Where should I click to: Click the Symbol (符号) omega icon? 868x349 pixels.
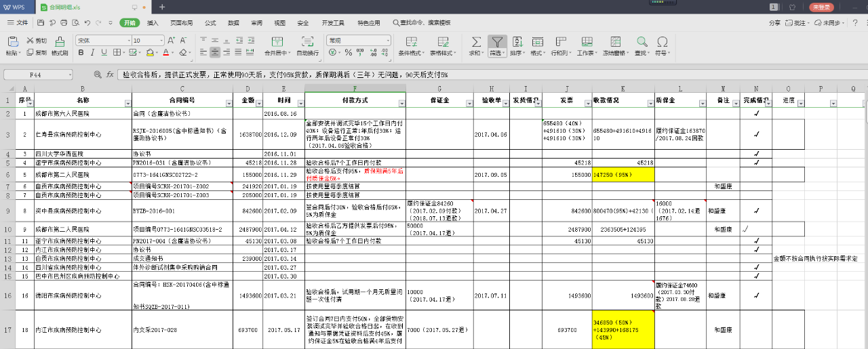(662, 41)
